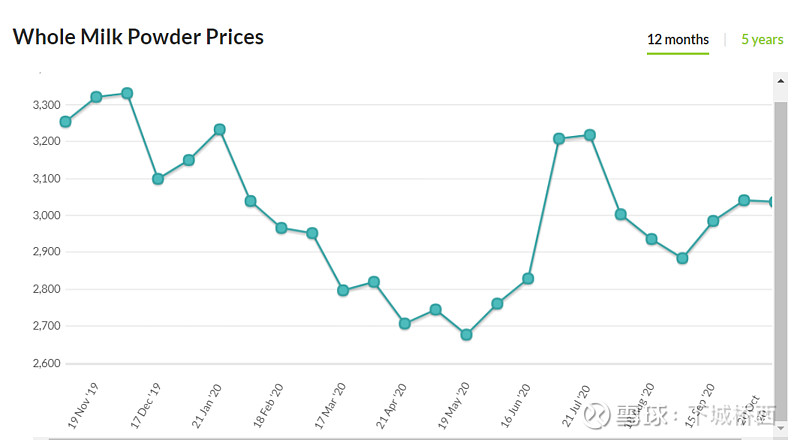The image size is (800, 440).
Task: Click the first data point on the chart line
Action: (x=65, y=122)
